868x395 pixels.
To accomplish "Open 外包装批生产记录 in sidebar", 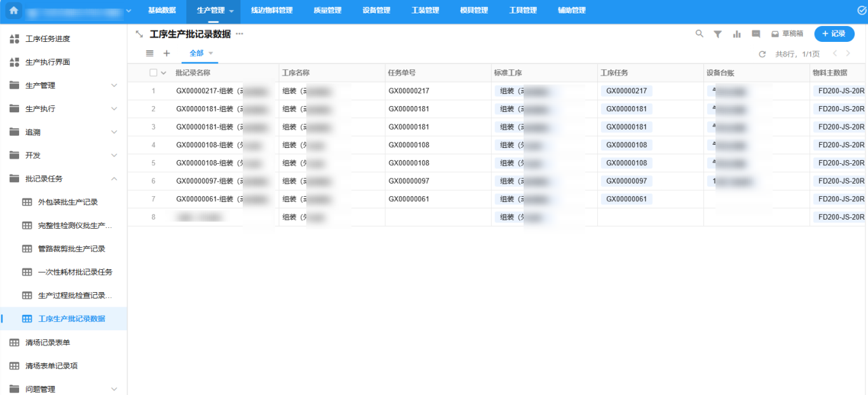I will (x=67, y=202).
